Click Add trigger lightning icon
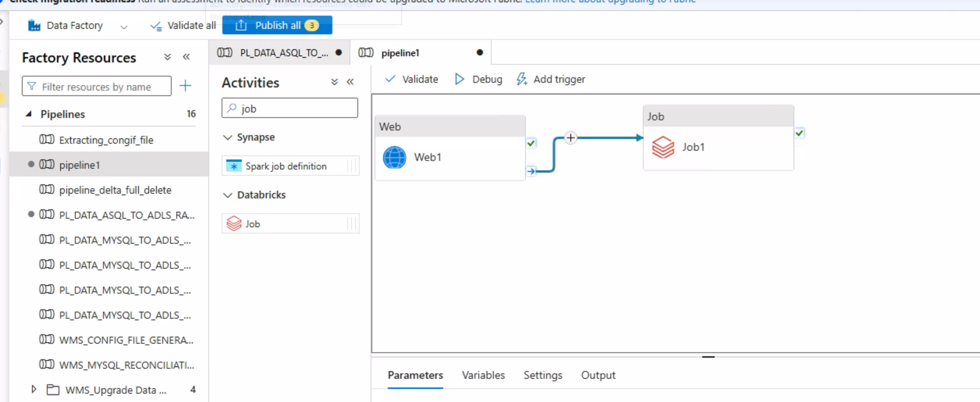The image size is (980, 402). click(522, 79)
